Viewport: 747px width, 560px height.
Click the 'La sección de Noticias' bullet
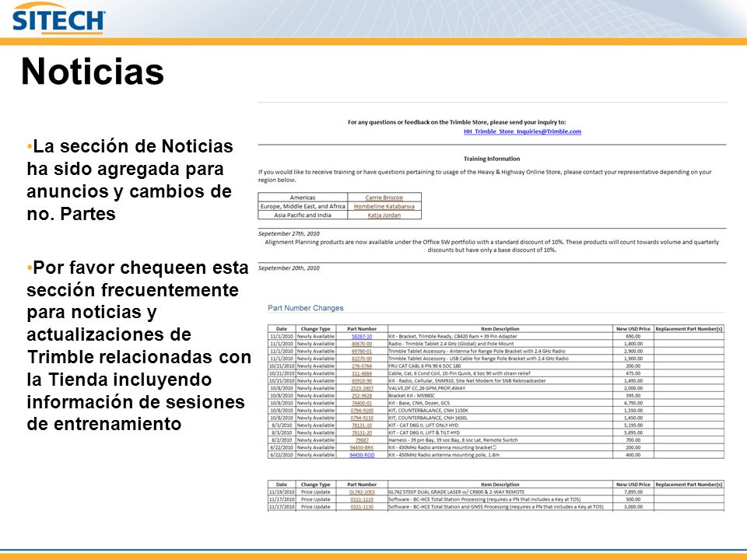point(130,180)
